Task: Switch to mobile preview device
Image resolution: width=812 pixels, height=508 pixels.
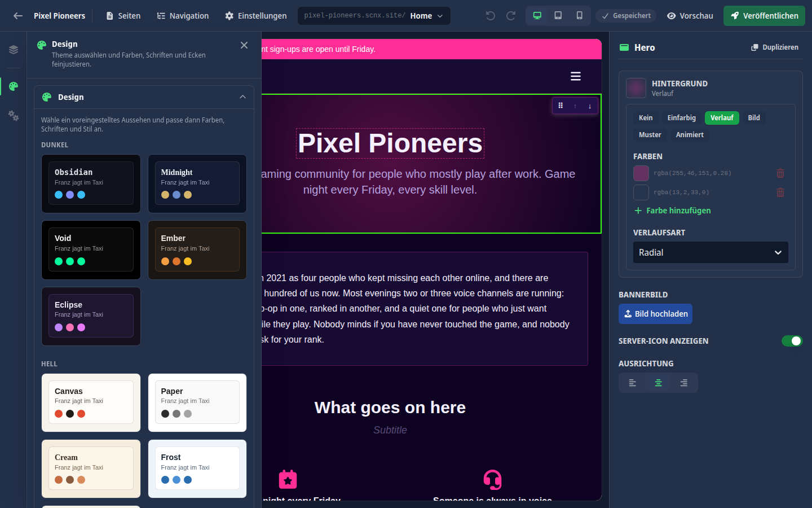Action: (579, 16)
